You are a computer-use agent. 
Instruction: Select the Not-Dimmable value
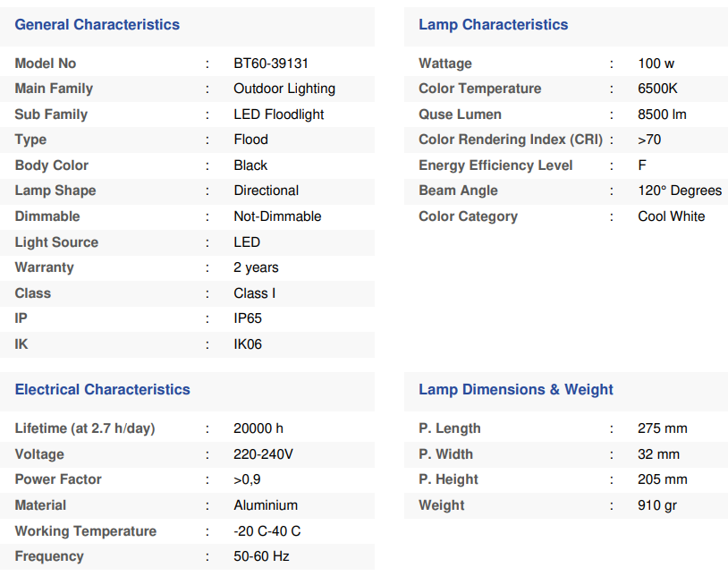[277, 216]
